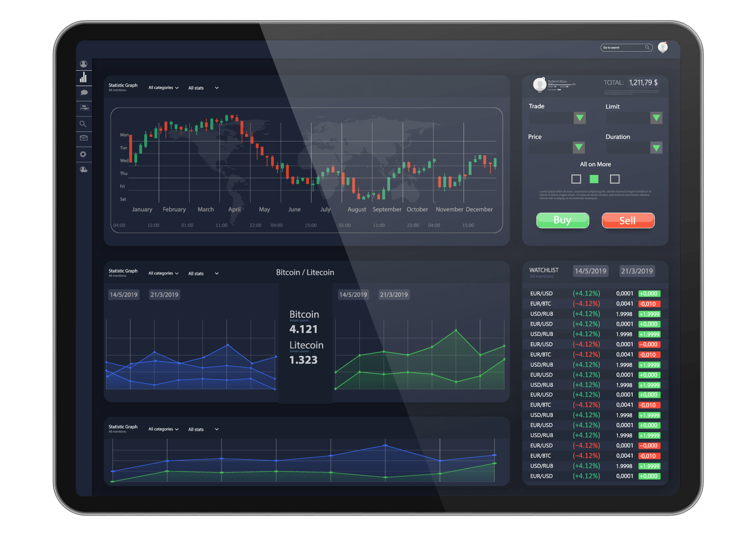Open the candlestick chart sidebar icon
Image resolution: width=756 pixels, height=535 pixels.
84,107
